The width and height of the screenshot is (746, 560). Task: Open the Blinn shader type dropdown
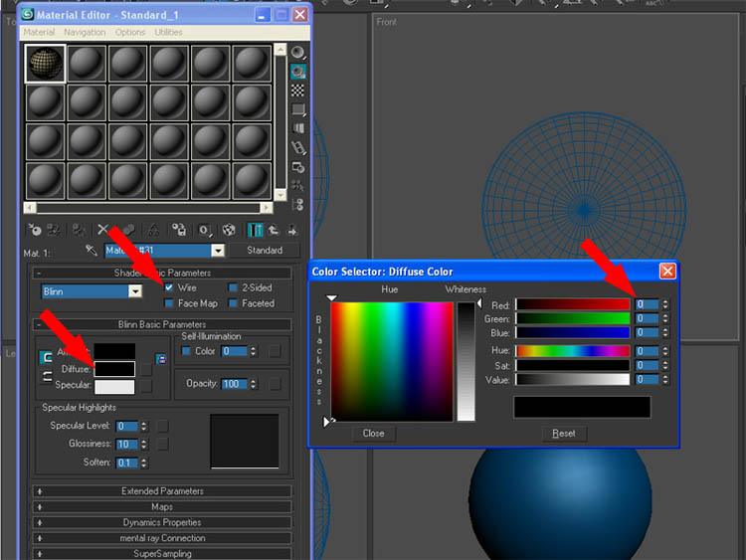[x=134, y=291]
